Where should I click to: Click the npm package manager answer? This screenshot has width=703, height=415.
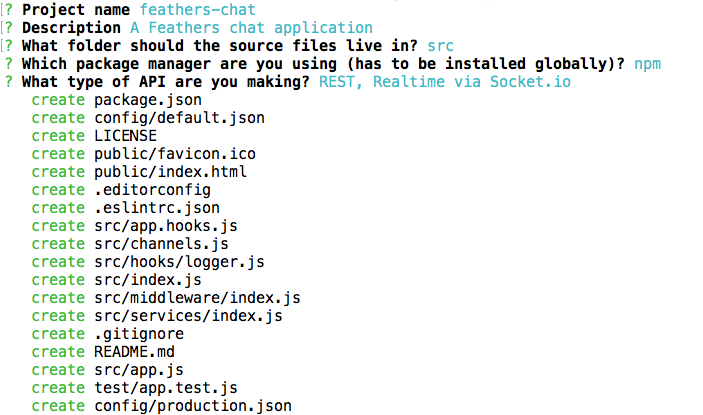[647, 64]
